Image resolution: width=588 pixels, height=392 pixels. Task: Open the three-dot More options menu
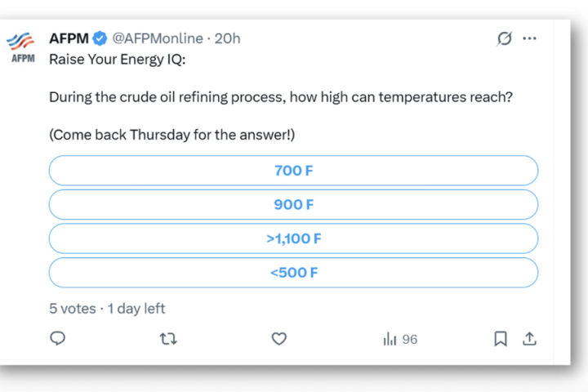530,38
